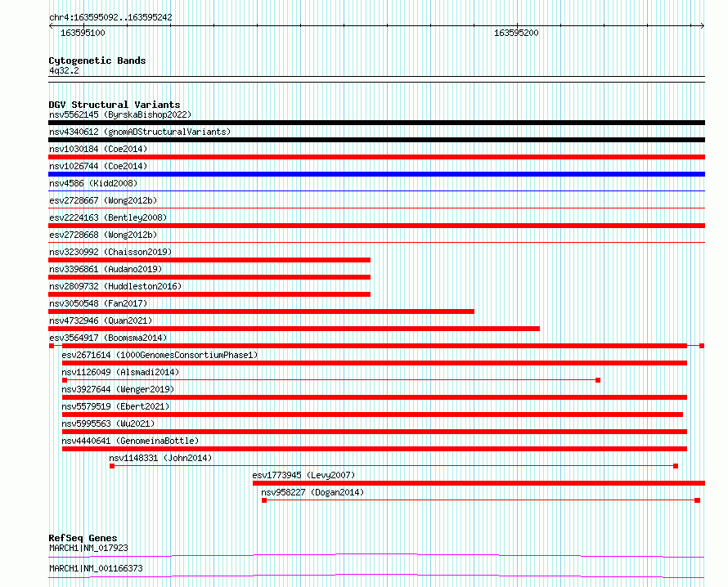The image size is (728, 587).
Task: Select esv2671614 (1000GenomesConsortiumPhase1) label
Action: (160, 355)
